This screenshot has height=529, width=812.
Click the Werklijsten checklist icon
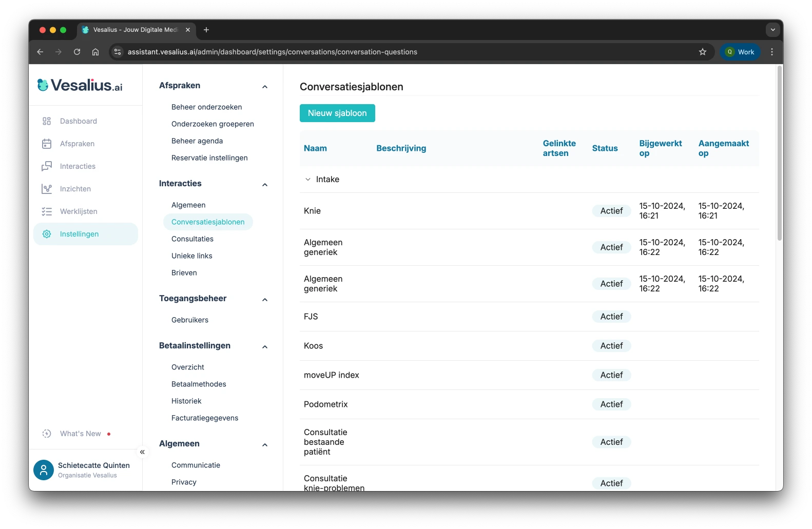(47, 211)
